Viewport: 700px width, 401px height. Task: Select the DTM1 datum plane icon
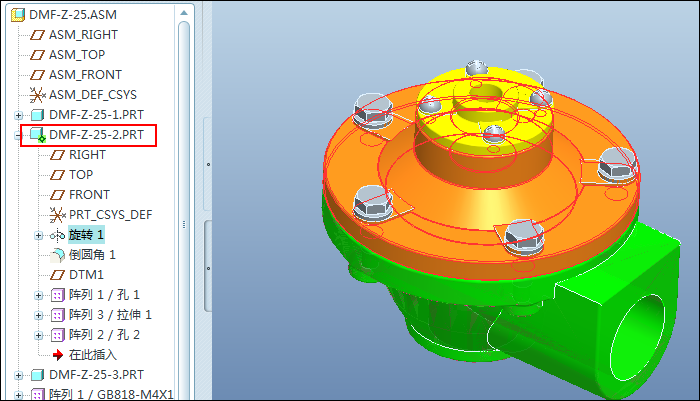(x=57, y=275)
